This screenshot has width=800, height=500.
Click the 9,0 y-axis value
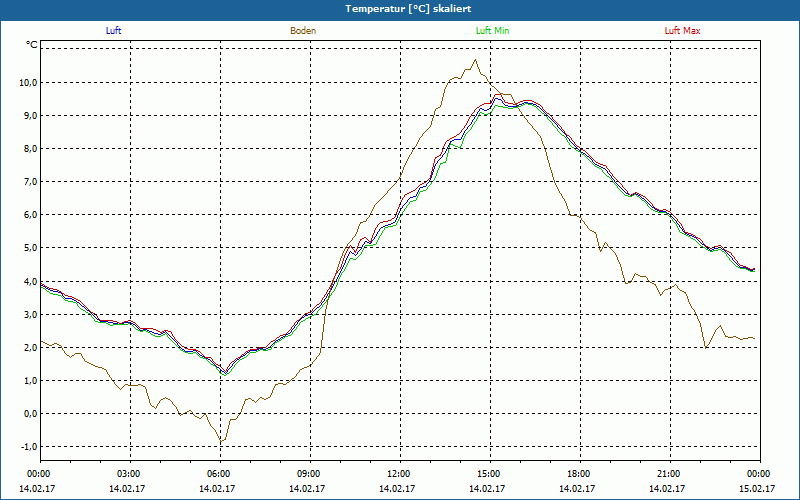click(x=31, y=116)
